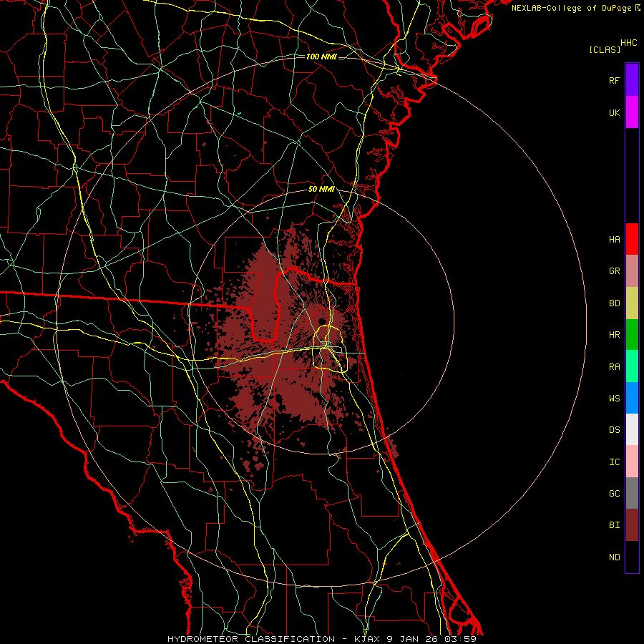Viewport: 644px width, 644px height.
Task: Click the HR legend label
Action: 614,335
